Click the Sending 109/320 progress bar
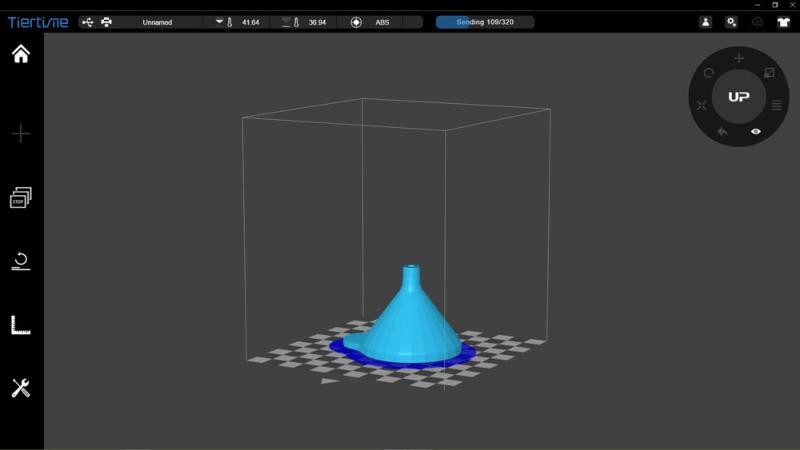The height and width of the screenshot is (450, 800). click(485, 21)
